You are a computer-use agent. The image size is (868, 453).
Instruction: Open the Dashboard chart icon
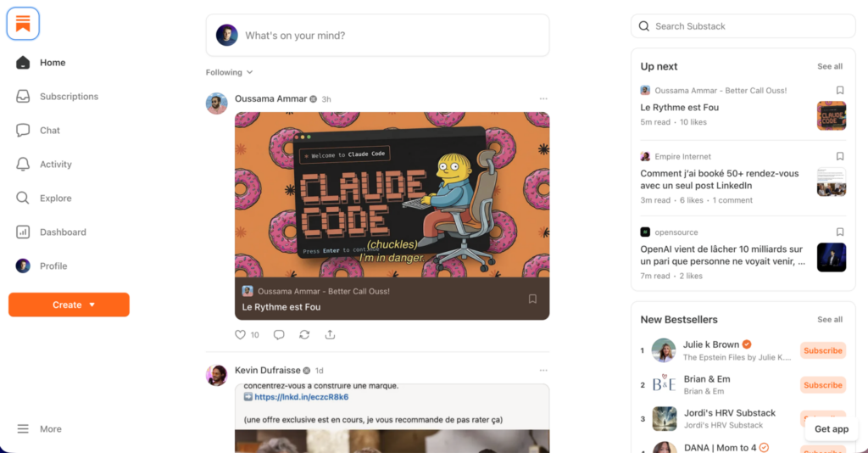(23, 232)
